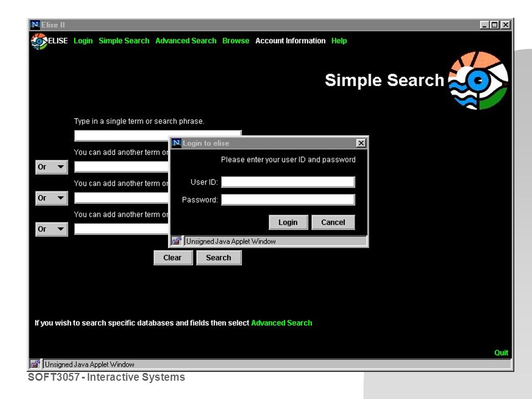Follow the Advanced Search link in the bottom sentence

click(282, 323)
